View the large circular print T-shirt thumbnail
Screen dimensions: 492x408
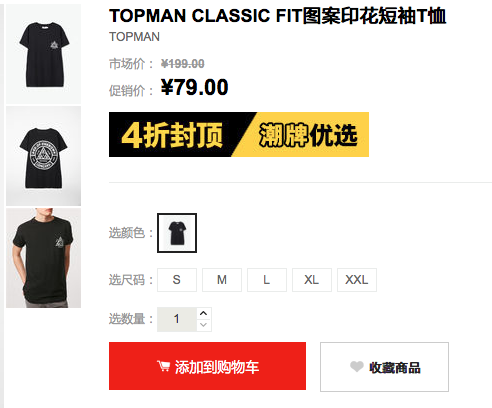click(x=43, y=156)
